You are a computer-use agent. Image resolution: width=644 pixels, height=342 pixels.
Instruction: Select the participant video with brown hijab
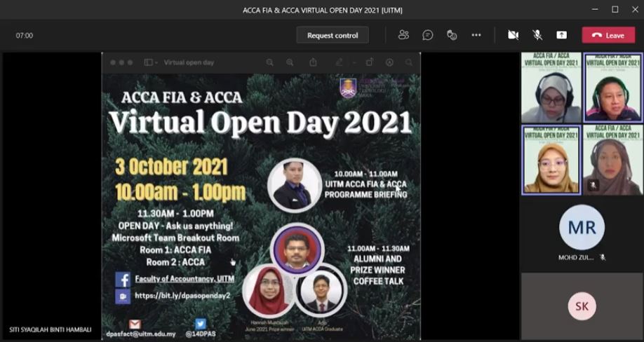pos(613,160)
